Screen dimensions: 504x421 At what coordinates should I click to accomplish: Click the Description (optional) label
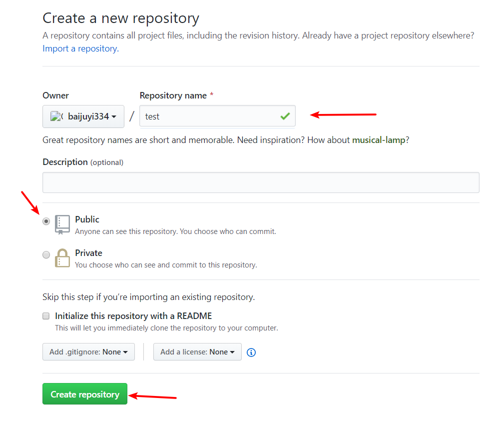(x=83, y=162)
